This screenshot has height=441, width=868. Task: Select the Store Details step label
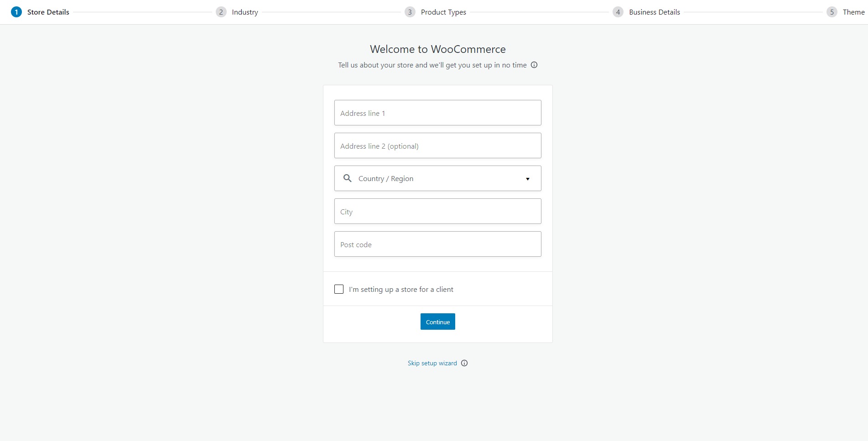pos(48,12)
